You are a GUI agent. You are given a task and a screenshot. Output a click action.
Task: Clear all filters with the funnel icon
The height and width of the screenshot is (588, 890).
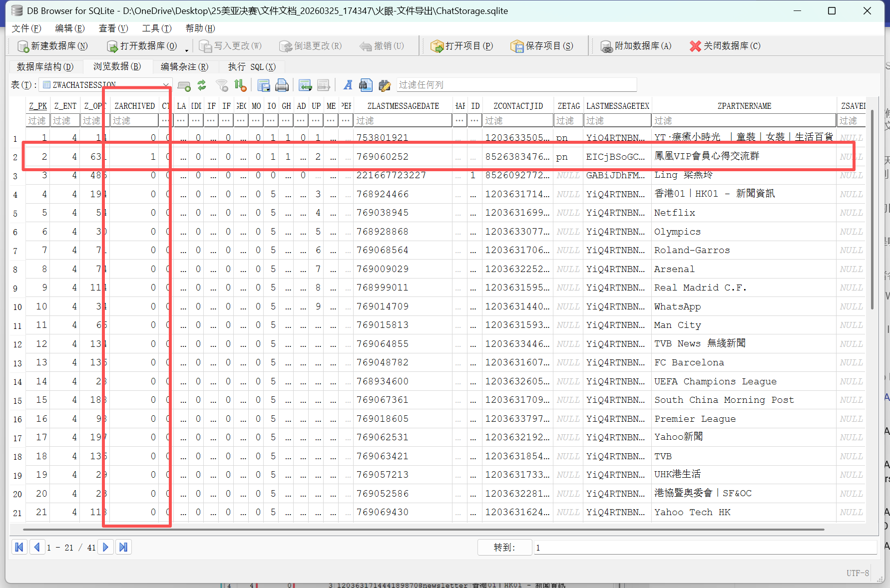point(222,86)
